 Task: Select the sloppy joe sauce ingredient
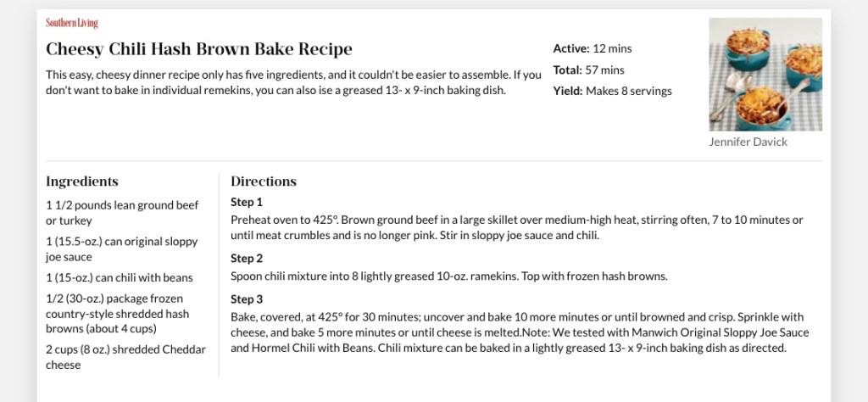(122, 248)
